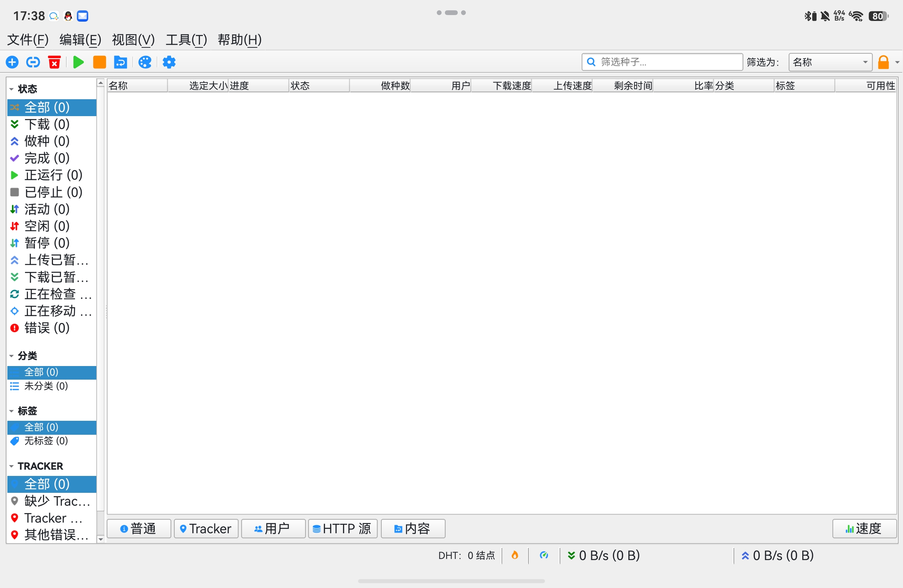Sort by the 进度 column header
The width and height of the screenshot is (903, 588).
click(x=258, y=86)
